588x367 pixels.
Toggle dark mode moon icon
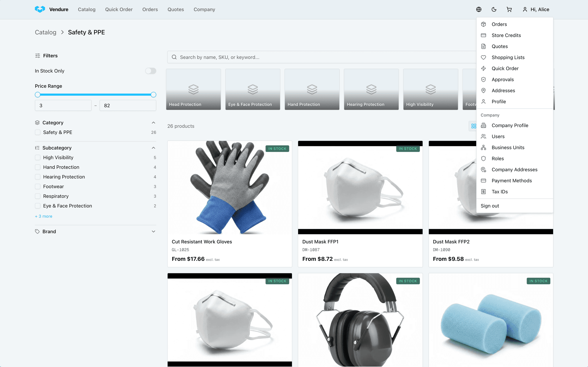(x=494, y=9)
